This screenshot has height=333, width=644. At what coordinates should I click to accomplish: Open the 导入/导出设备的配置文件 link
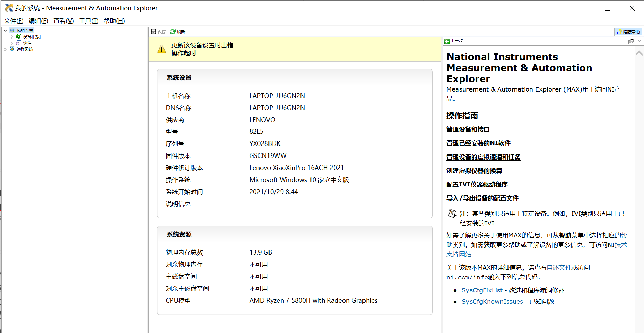(482, 198)
